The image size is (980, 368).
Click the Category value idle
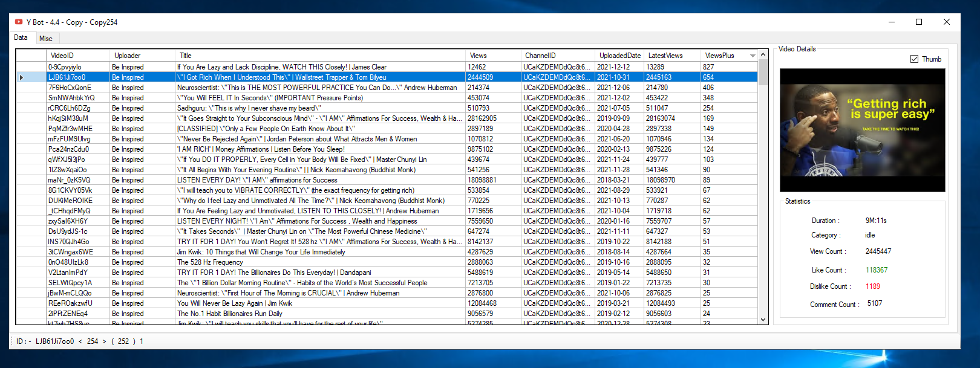(870, 235)
